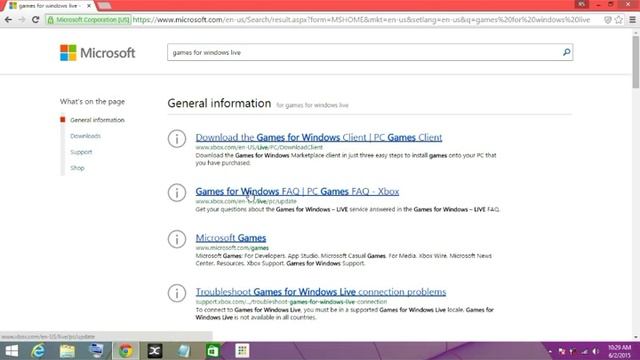Jump to Downloads section
The image size is (640, 360).
(85, 136)
